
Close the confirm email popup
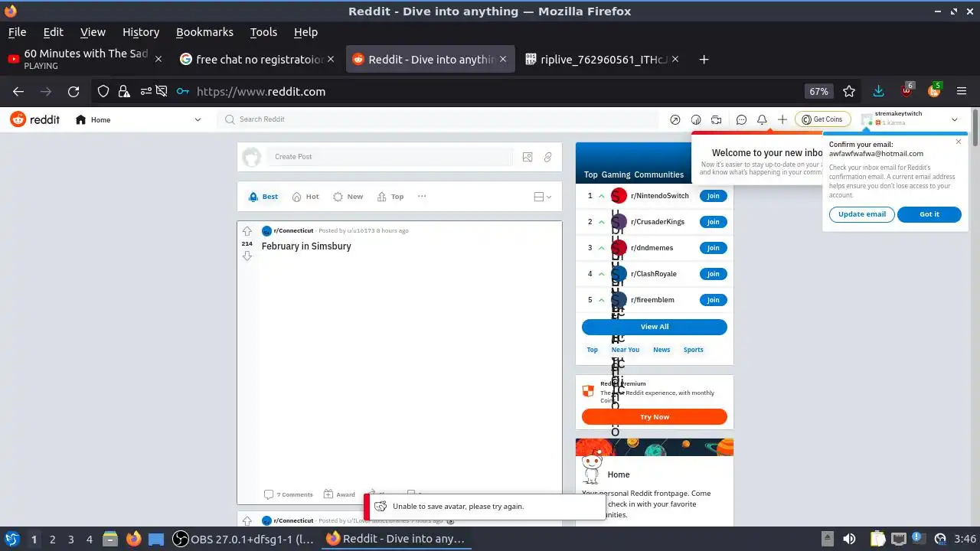[x=959, y=142]
